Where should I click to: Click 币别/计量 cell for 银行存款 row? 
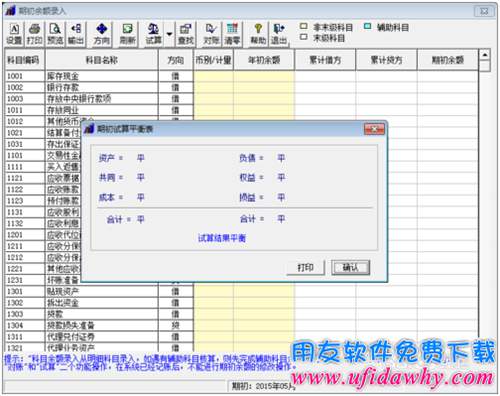[213, 87]
